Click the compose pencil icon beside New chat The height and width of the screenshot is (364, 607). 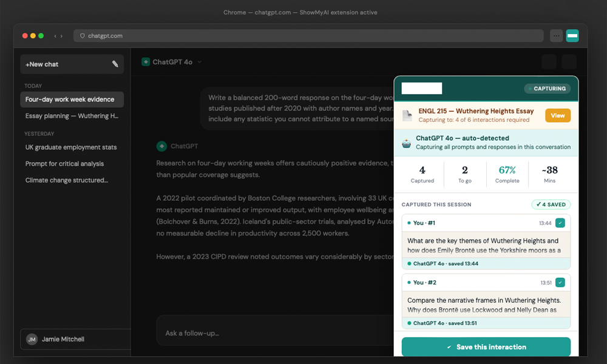(115, 64)
